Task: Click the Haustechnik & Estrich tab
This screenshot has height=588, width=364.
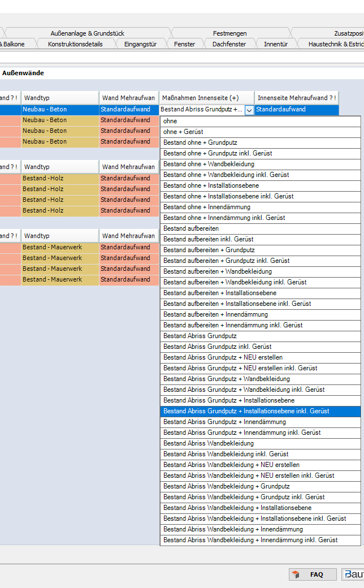Action: click(x=336, y=44)
